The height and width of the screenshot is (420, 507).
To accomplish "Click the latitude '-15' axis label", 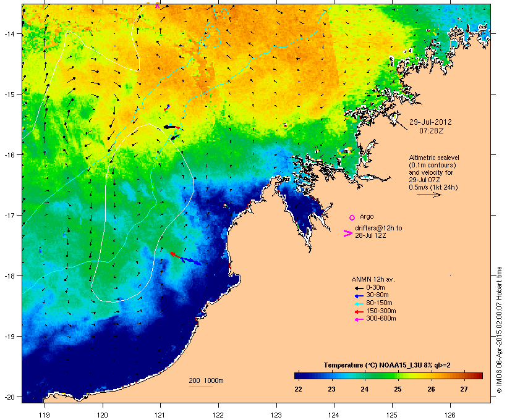I will [9, 94].
